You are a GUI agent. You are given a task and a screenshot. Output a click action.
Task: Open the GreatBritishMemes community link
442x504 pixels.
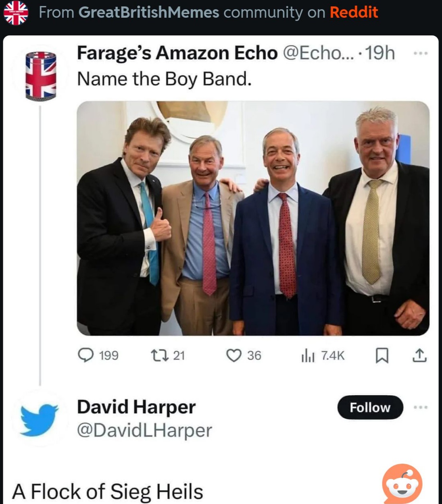point(148,12)
